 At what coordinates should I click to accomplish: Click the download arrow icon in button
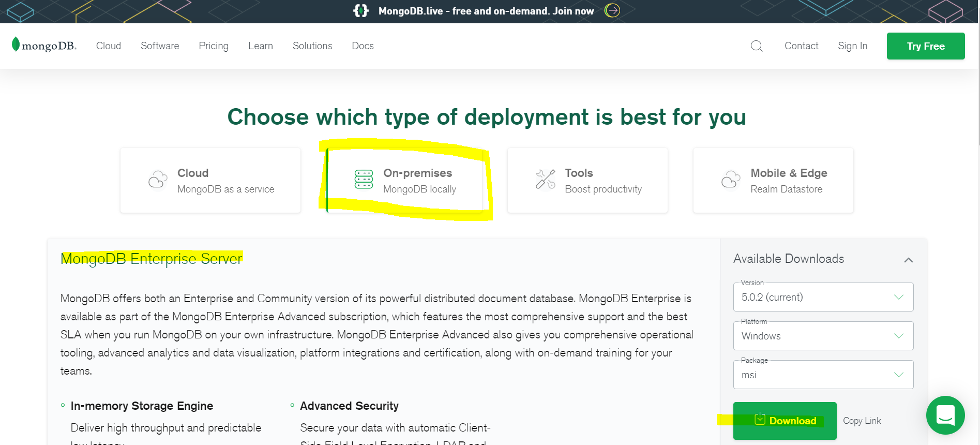760,419
